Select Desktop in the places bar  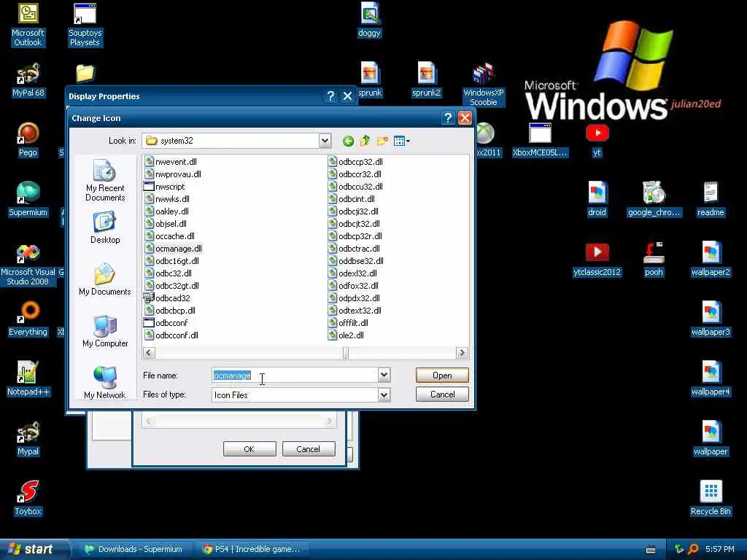105,228
